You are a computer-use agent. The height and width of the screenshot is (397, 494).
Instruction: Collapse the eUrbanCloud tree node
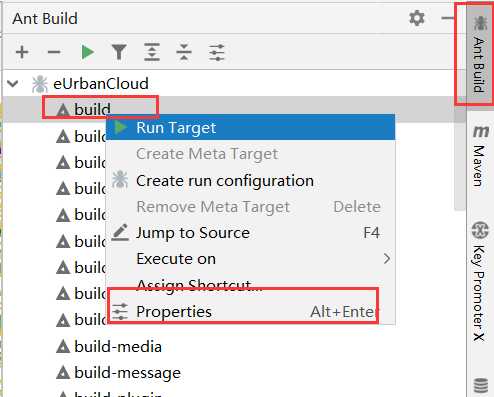click(13, 83)
